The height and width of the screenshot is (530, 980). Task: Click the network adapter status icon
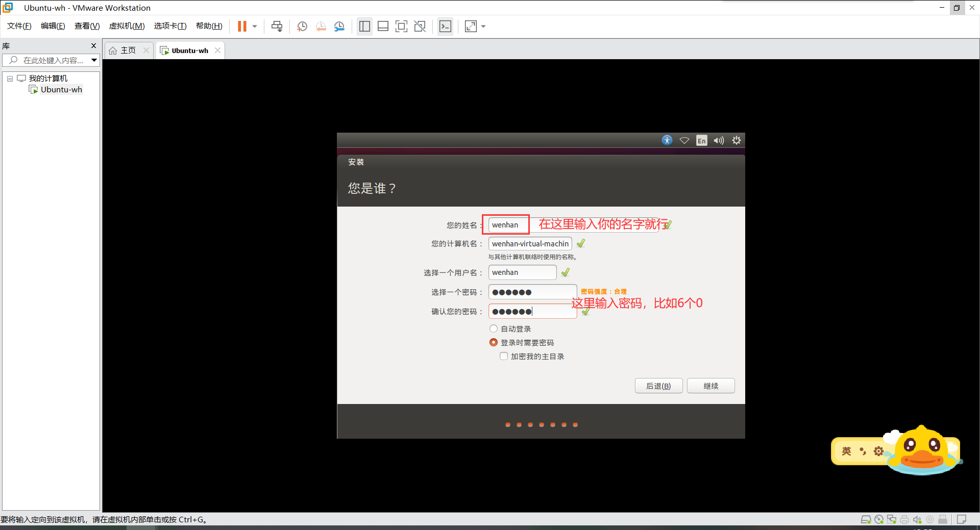click(892, 519)
